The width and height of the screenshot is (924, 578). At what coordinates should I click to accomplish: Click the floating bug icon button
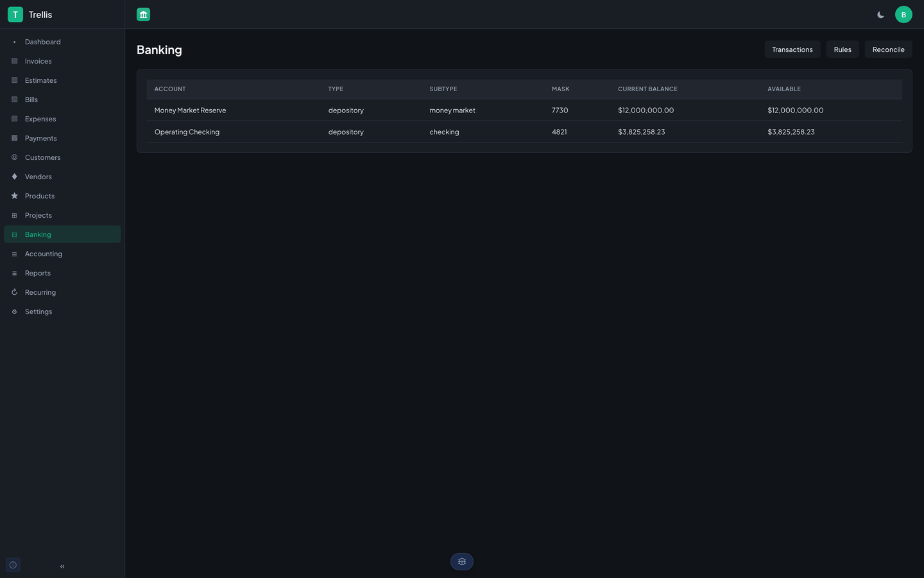tap(462, 562)
